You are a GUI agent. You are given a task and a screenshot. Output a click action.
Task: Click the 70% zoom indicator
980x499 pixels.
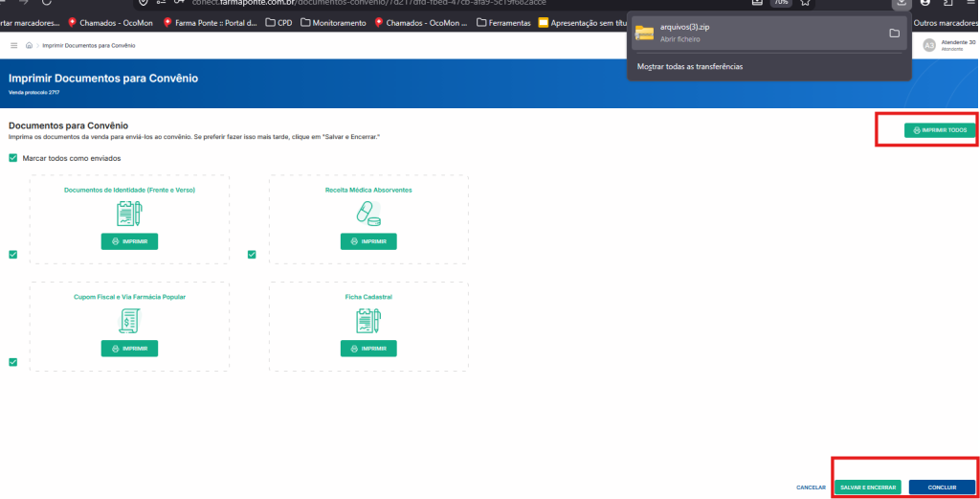(x=781, y=3)
